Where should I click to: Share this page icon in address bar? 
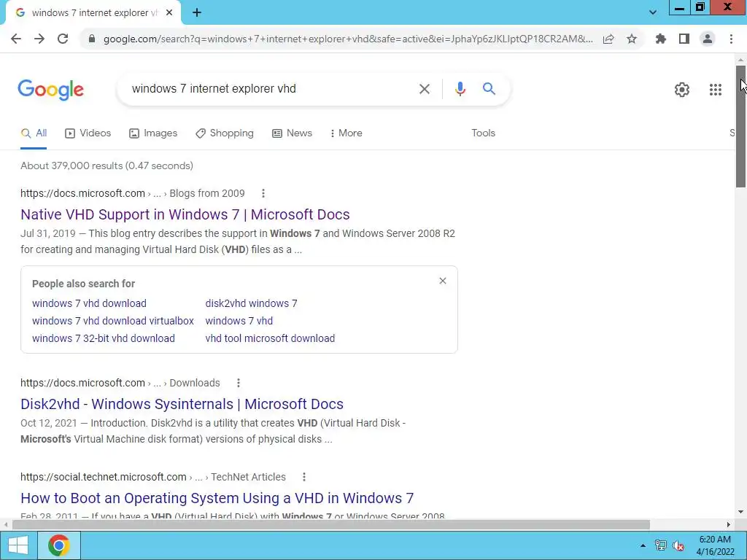608,39
